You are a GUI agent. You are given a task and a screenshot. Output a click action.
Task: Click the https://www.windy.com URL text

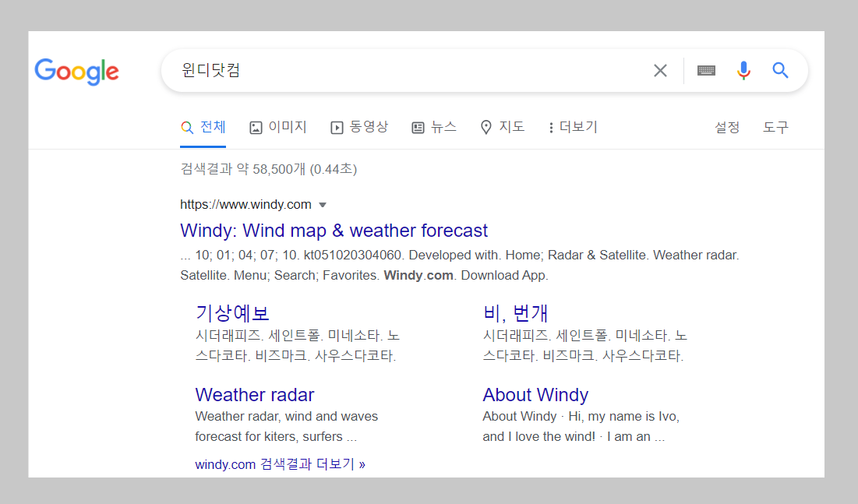[x=245, y=205]
